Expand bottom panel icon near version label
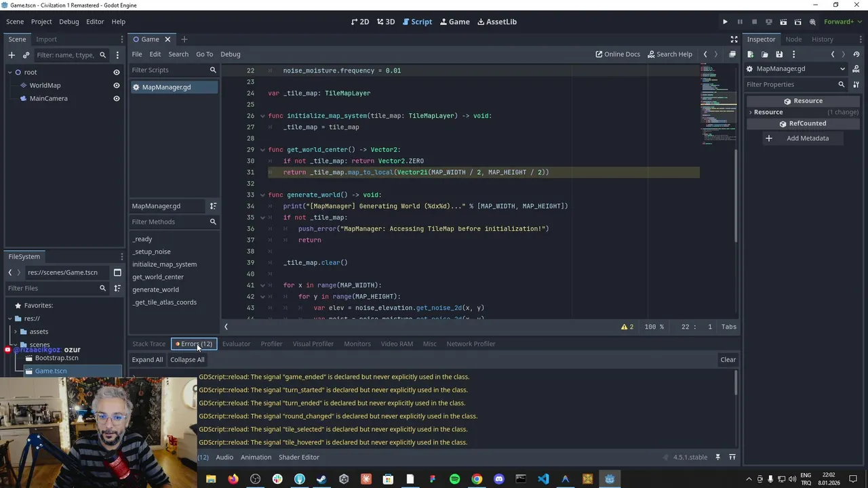This screenshot has height=488, width=868. [732, 457]
